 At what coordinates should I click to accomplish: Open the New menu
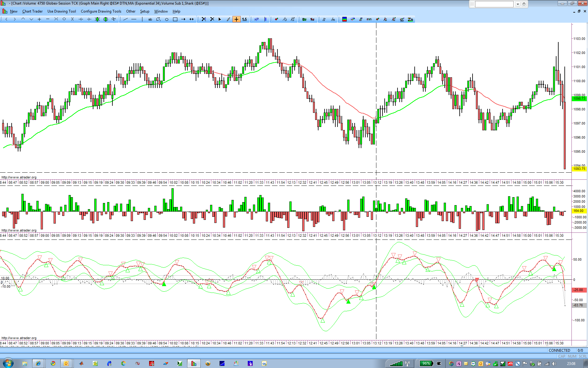(13, 11)
